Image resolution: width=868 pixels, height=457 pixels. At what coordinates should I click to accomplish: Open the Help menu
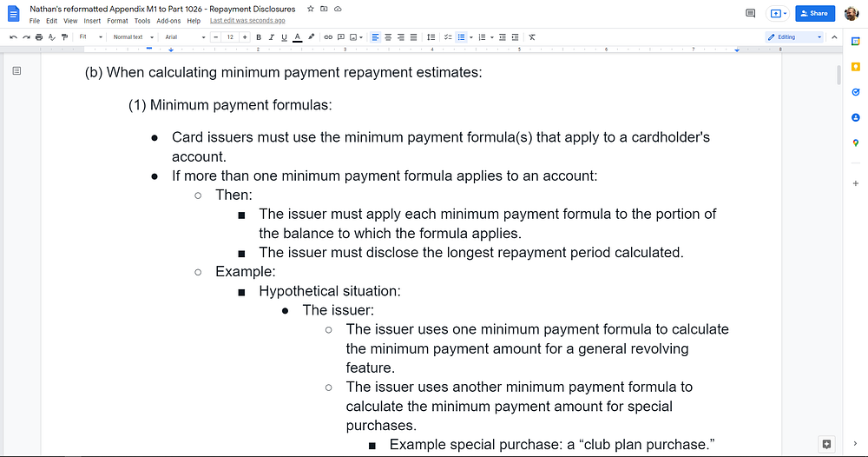click(194, 21)
